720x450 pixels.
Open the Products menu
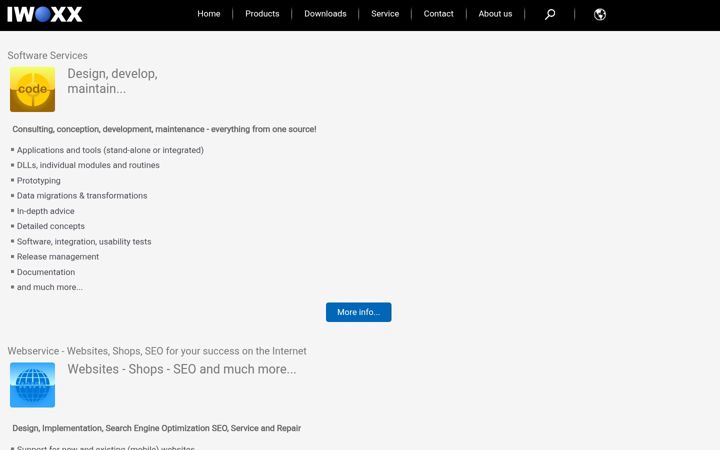[x=262, y=14]
